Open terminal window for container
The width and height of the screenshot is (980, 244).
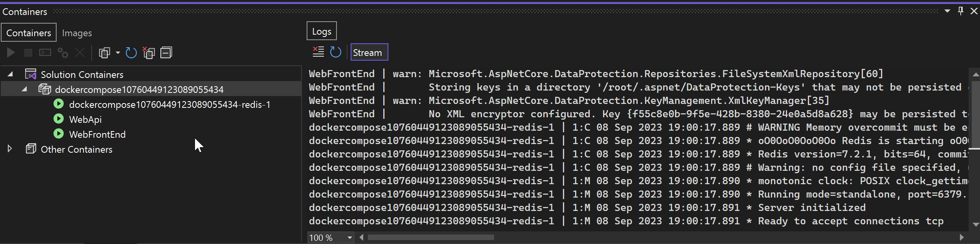45,52
